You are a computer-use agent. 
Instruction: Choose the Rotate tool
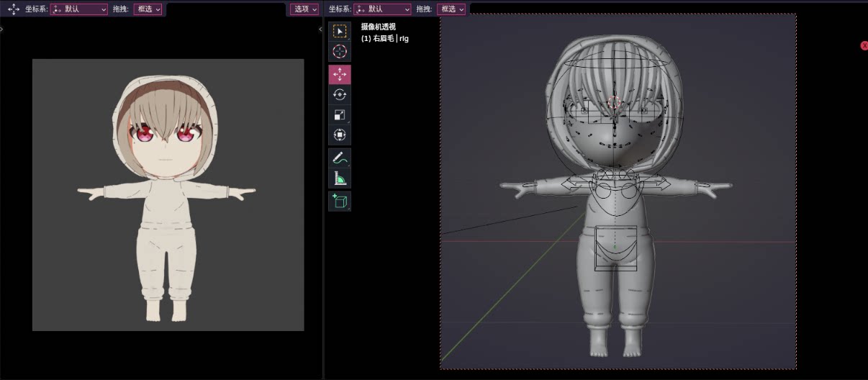pos(340,94)
